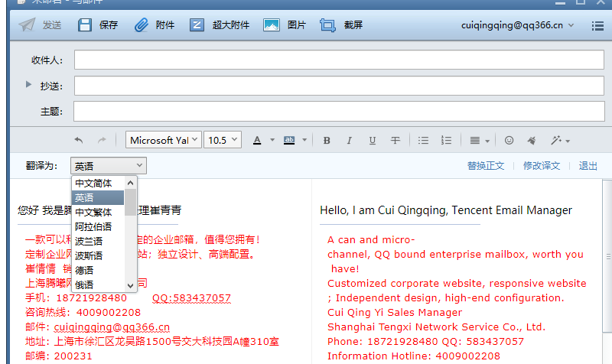612x364 pixels.
Task: Click the text '邮编: 200231'
Action: pyautogui.click(x=59, y=356)
